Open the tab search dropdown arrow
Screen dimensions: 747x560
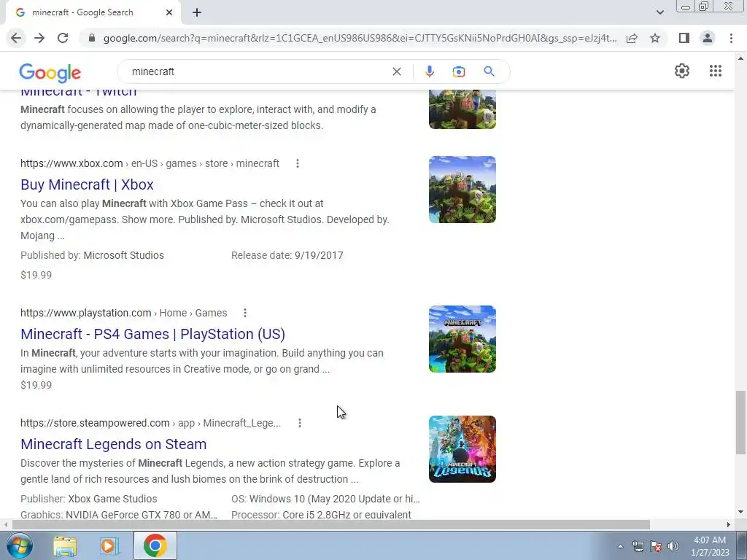click(659, 13)
